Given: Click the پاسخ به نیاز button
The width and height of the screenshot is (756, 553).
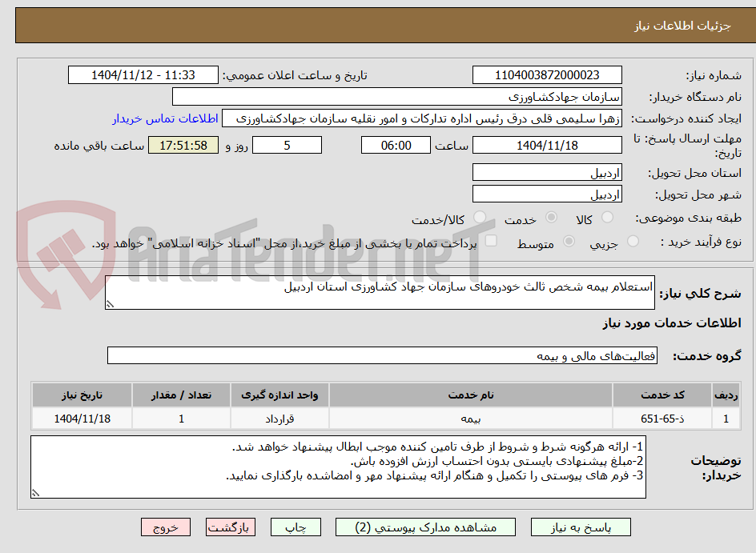Looking at the screenshot, I should (581, 527).
